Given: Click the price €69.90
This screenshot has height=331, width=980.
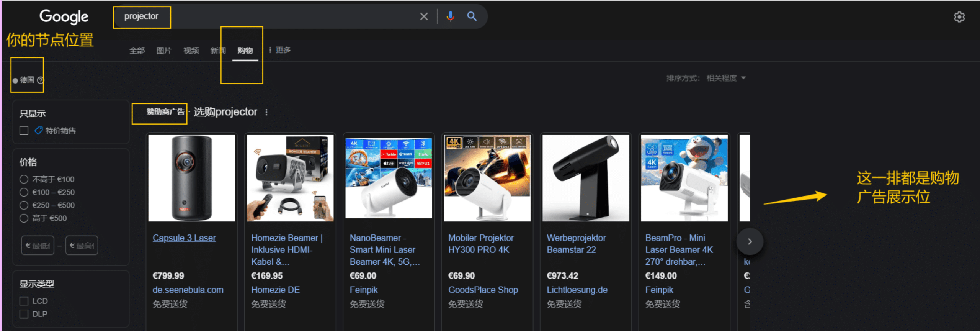Looking at the screenshot, I should click(461, 276).
